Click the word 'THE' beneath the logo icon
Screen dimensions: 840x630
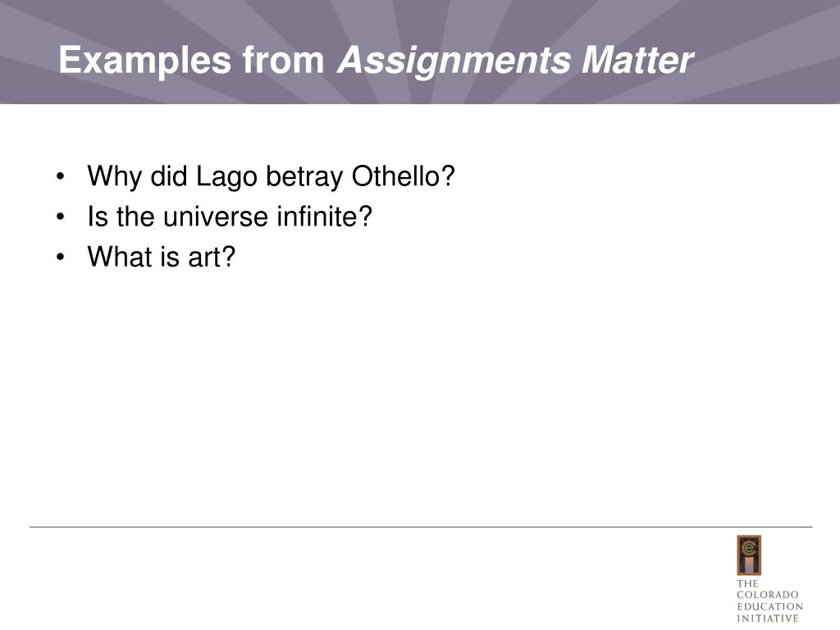[x=747, y=583]
